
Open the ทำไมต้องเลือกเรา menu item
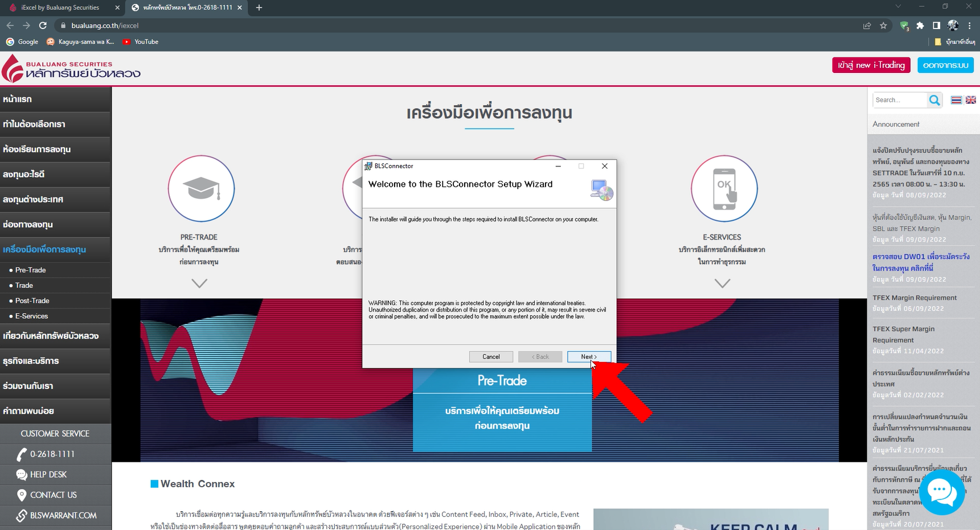tap(55, 124)
